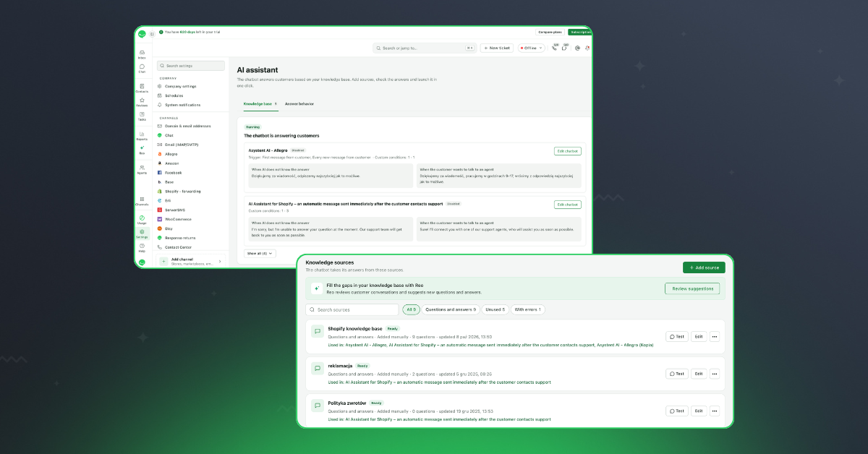The height and width of the screenshot is (454, 868).
Task: Expand the Add channel row
Action: coord(191,261)
